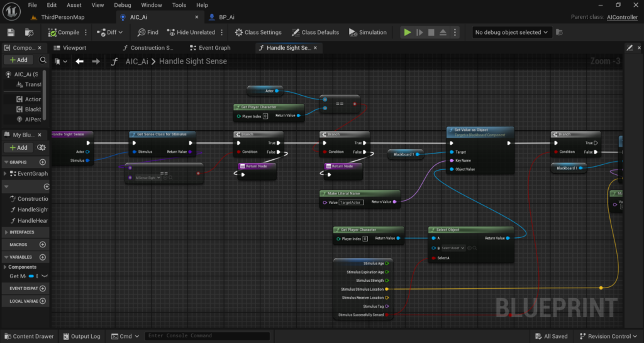Open AISense Sight class dropdown on equals node

click(147, 178)
